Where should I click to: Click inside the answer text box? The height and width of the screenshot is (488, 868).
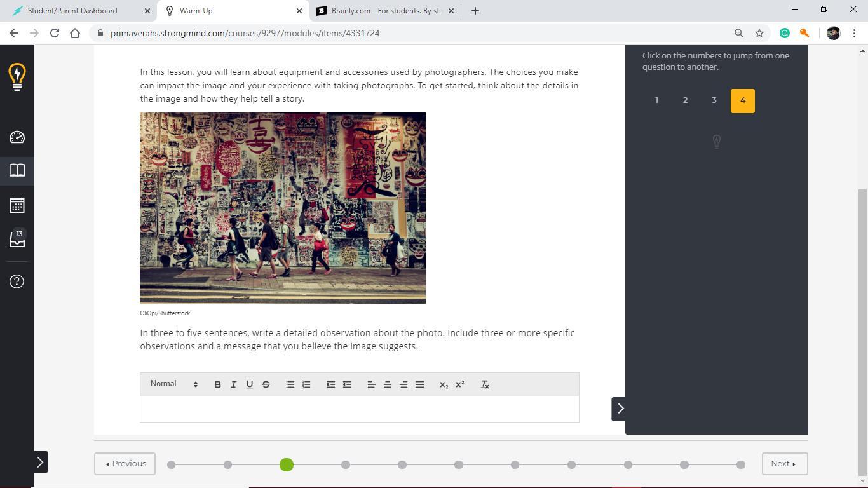coord(359,409)
